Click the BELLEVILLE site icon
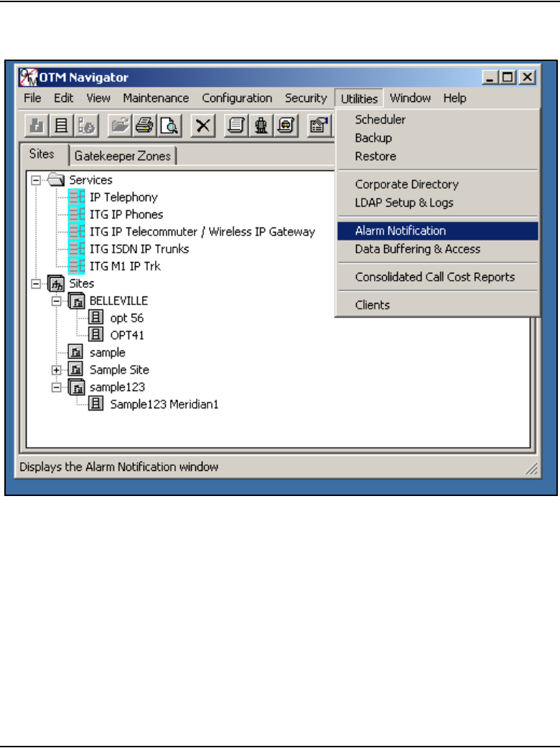Screen dimensions: 560x748 pos(76,301)
